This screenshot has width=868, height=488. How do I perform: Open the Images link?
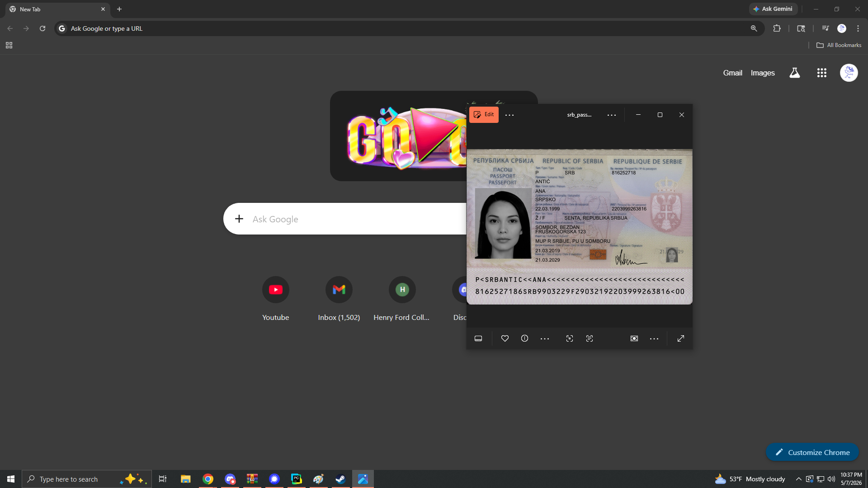763,73
